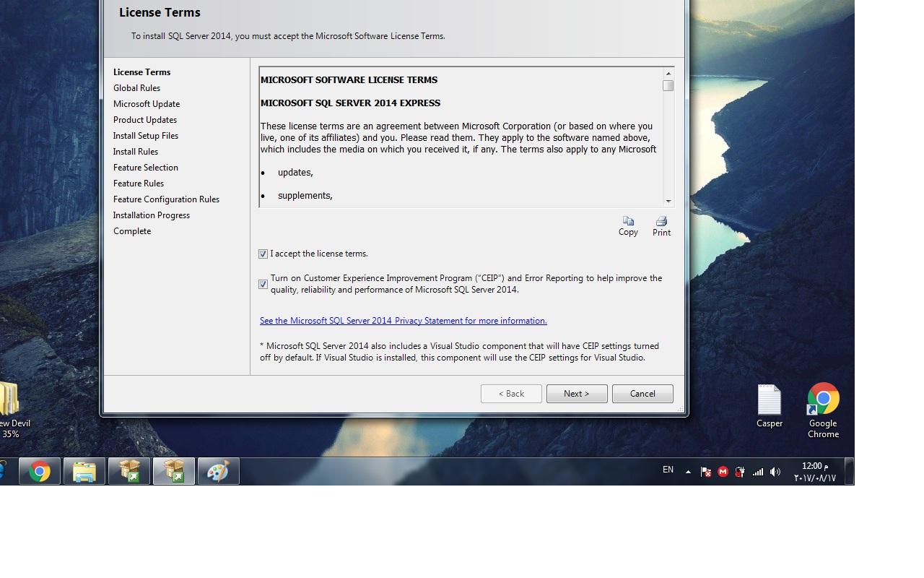Click MICROSOFT SOFTWARE LICENSE TERMS heading
This screenshot has height=578, width=924.
[349, 80]
